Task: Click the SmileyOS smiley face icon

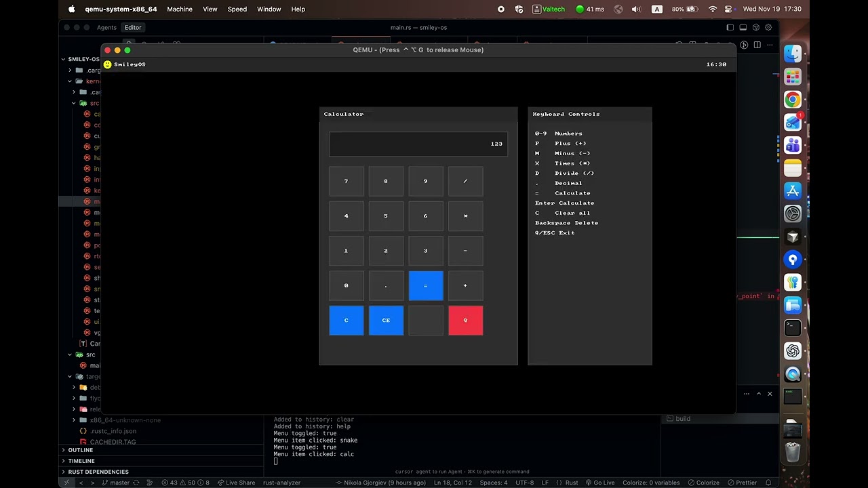Action: pos(107,64)
